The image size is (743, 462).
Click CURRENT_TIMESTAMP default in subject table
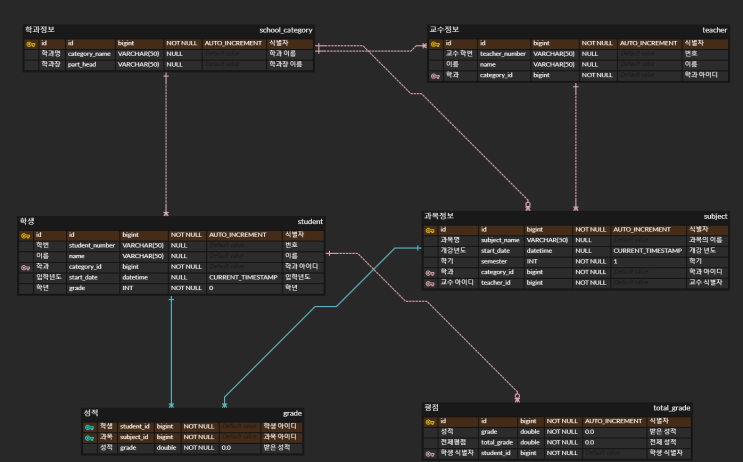pyautogui.click(x=648, y=251)
